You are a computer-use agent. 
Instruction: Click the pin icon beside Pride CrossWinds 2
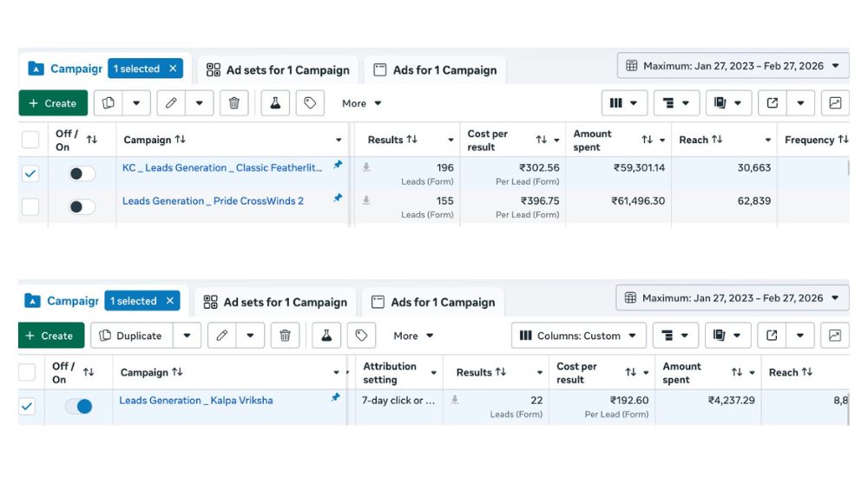tap(337, 199)
